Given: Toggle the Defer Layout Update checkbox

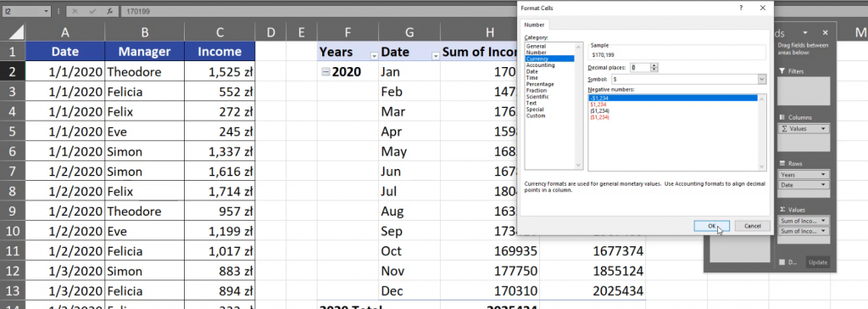Looking at the screenshot, I should click(782, 261).
